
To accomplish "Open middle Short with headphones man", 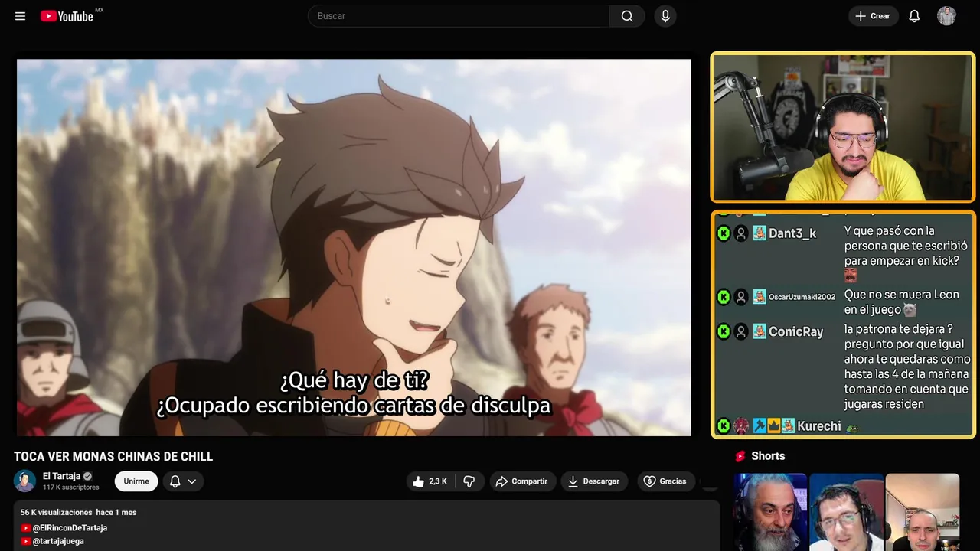I will pyautogui.click(x=846, y=512).
